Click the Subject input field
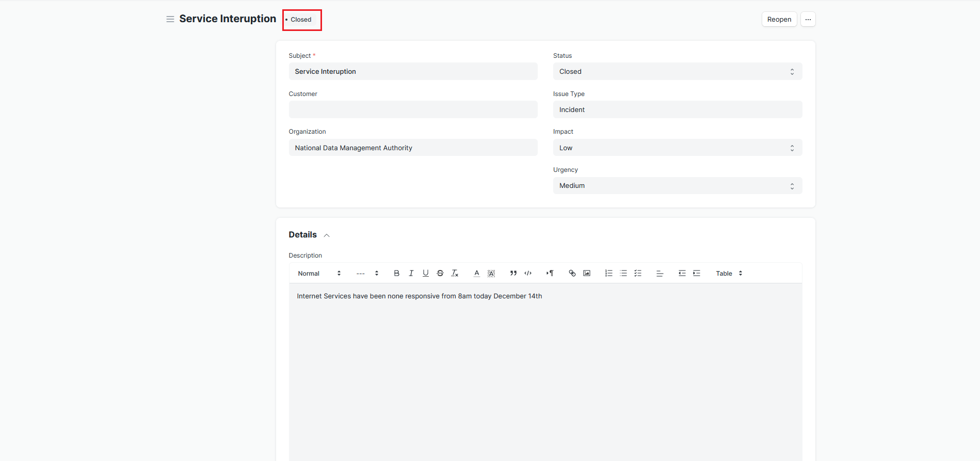The width and height of the screenshot is (980, 461). 413,71
